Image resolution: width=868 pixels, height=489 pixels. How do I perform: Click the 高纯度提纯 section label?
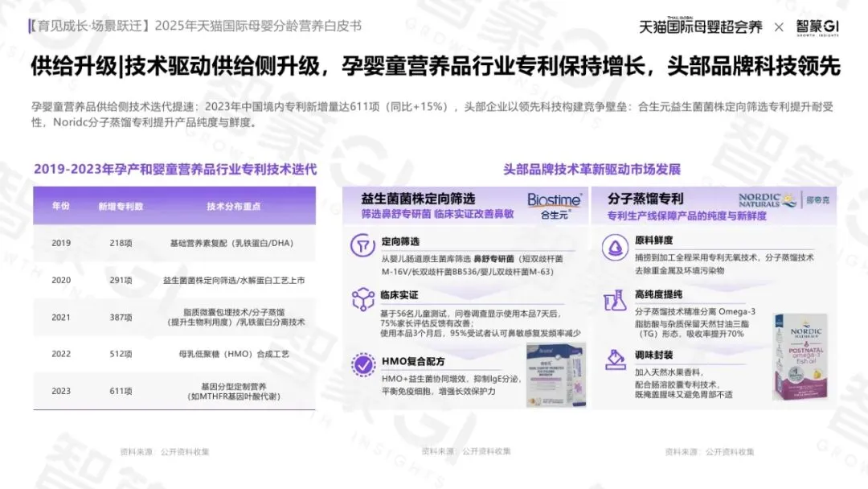658,294
